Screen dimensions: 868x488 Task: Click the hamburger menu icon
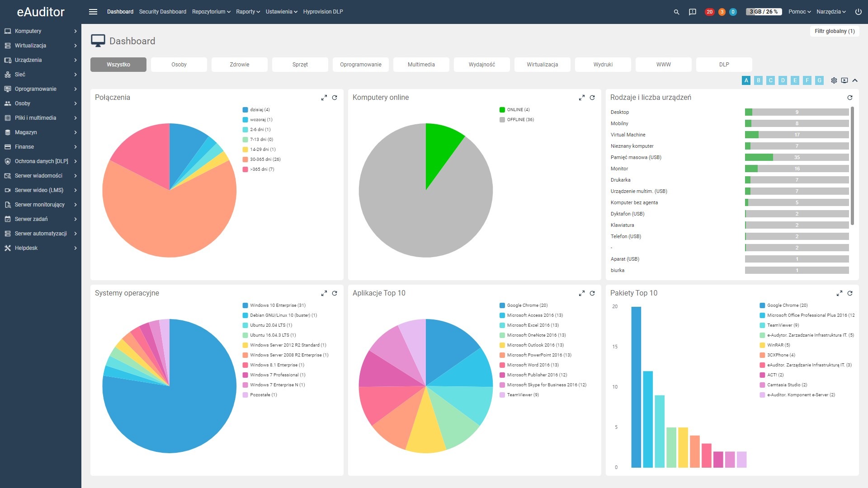tap(93, 12)
